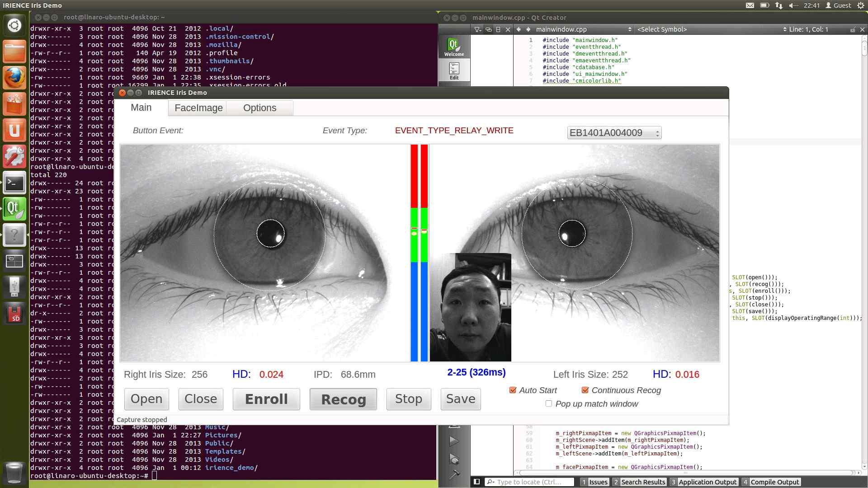Open the Files manager in the launcher

pos(14,52)
